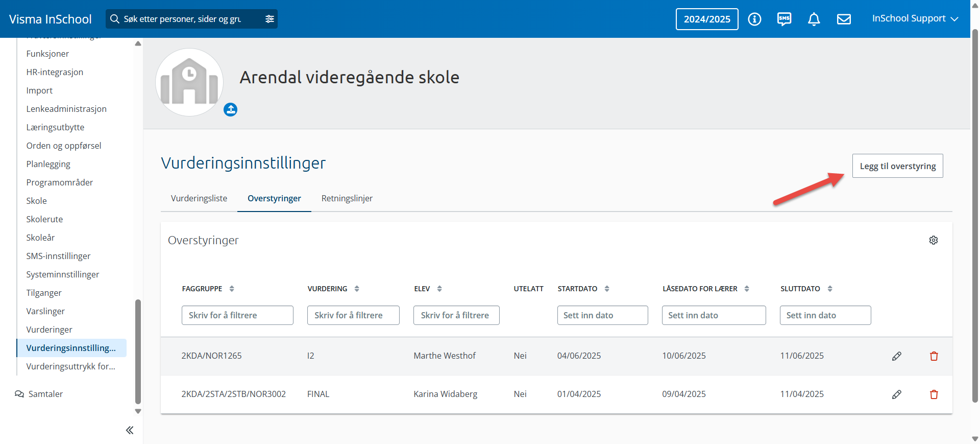Open Vurderingsuttrykk for... sidebar item

point(71,366)
